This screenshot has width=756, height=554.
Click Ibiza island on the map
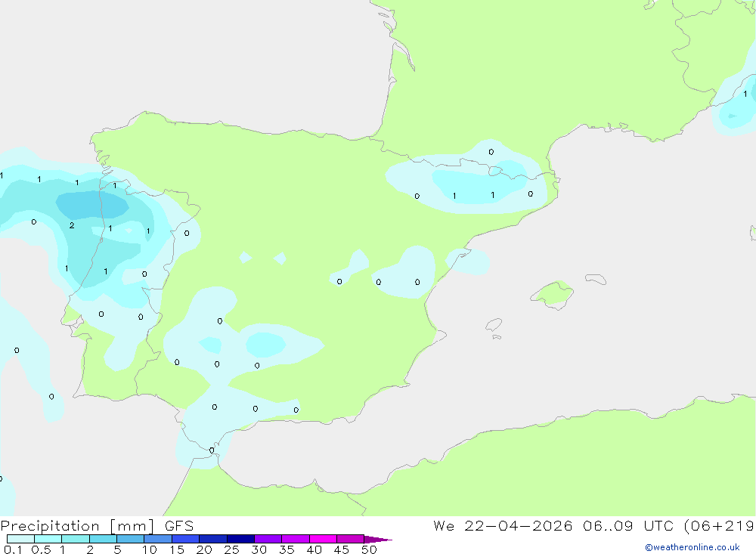494,324
